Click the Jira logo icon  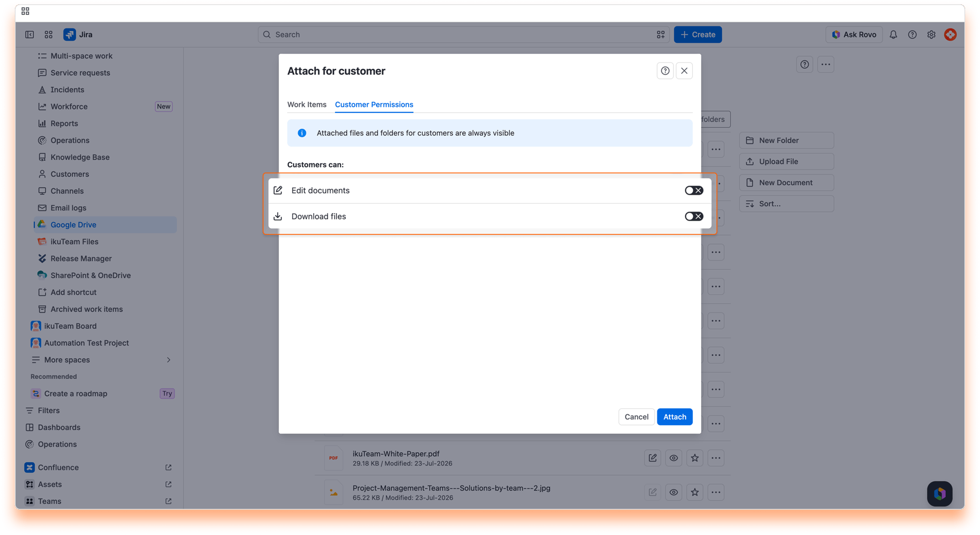click(70, 34)
